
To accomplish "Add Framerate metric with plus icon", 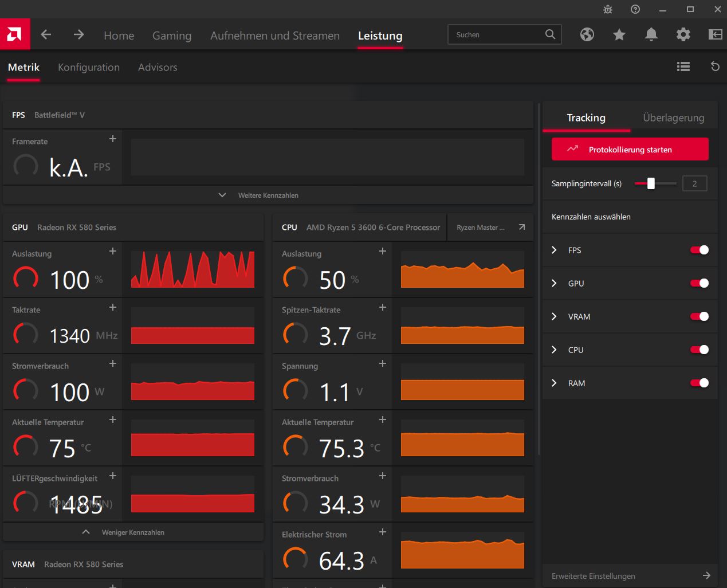I will tap(113, 139).
